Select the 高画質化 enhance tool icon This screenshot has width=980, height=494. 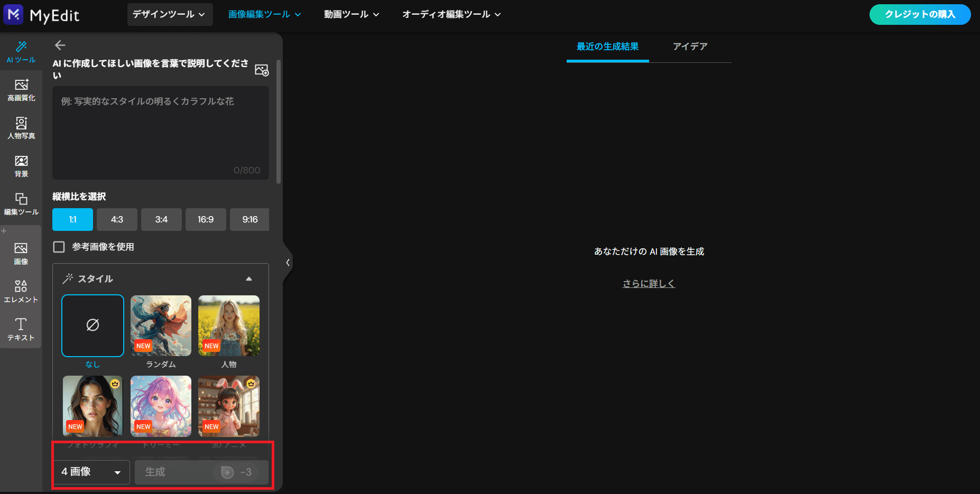click(x=21, y=90)
